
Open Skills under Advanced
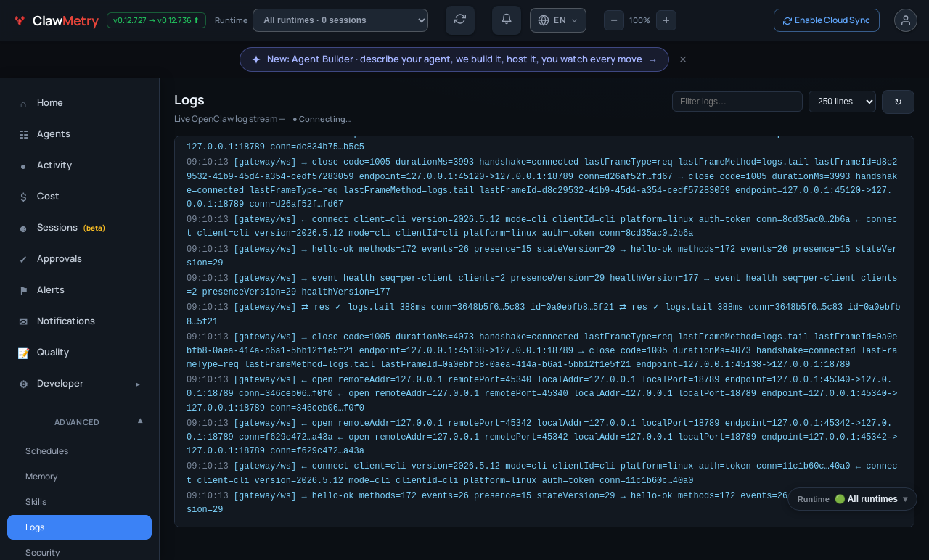point(79,502)
